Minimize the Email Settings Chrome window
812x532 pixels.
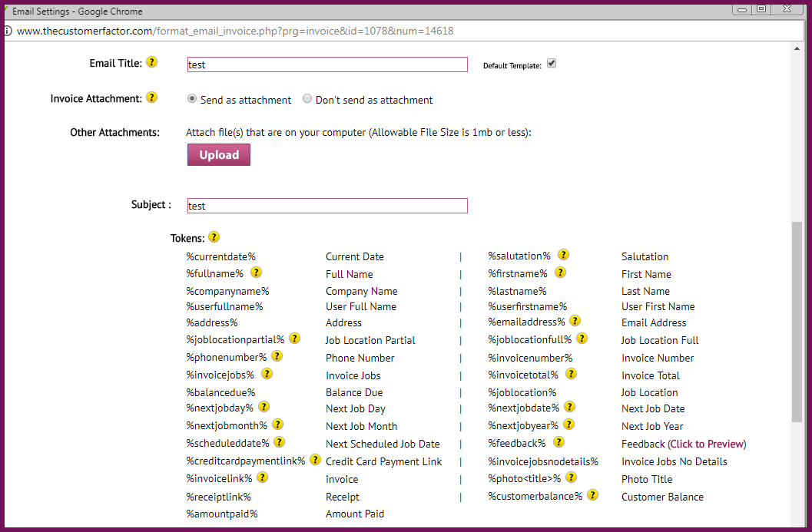[742, 8]
